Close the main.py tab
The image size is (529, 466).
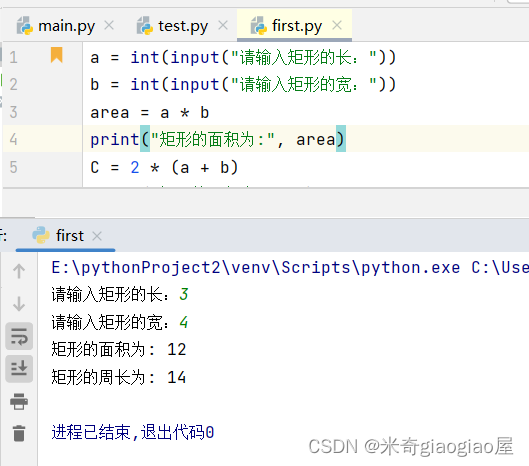[109, 25]
